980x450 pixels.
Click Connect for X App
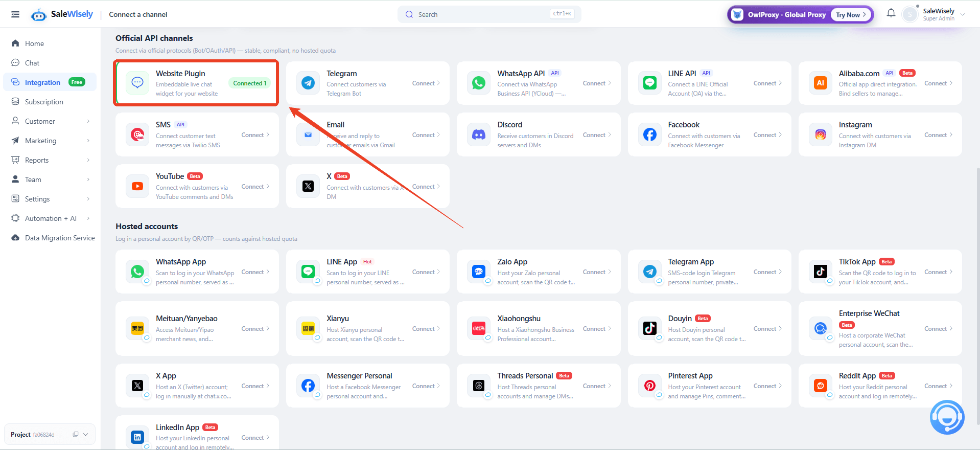click(x=255, y=386)
